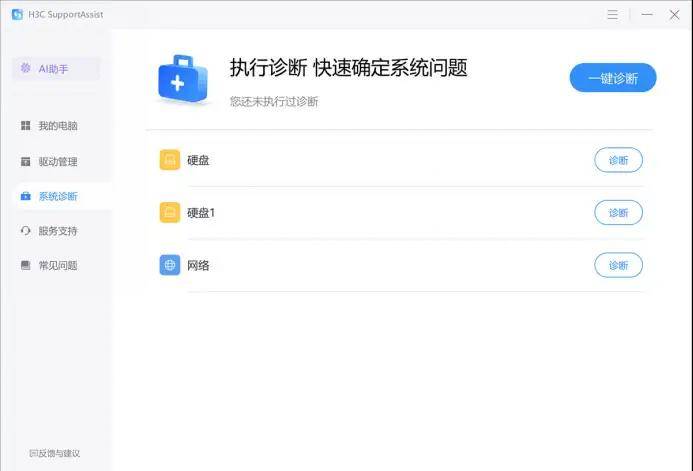Open the 驱动管理 page

click(x=57, y=161)
